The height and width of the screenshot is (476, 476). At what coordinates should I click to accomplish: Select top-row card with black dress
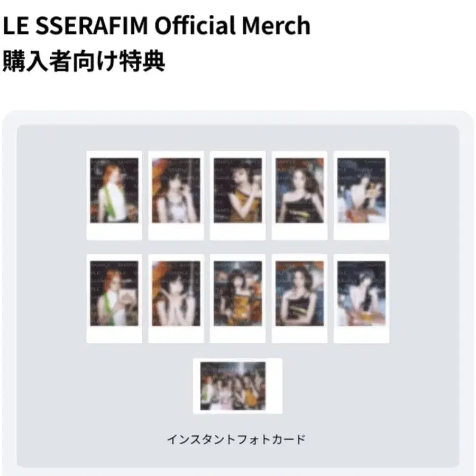click(x=300, y=196)
